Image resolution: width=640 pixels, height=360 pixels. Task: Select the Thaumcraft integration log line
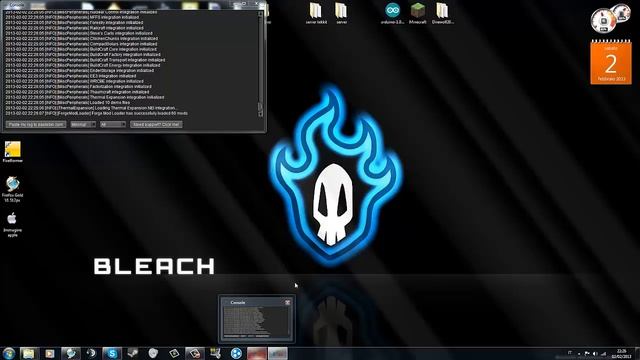[77, 92]
